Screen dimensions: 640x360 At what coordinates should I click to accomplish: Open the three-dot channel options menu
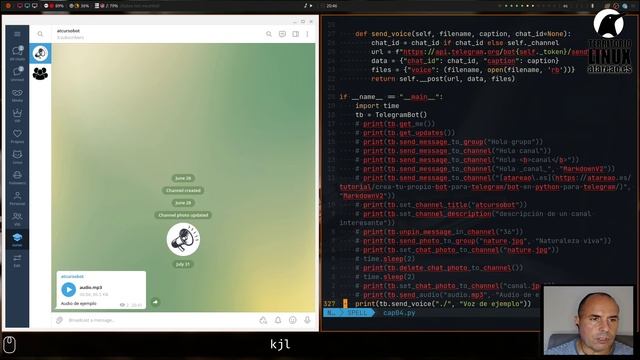pyautogui.click(x=307, y=34)
